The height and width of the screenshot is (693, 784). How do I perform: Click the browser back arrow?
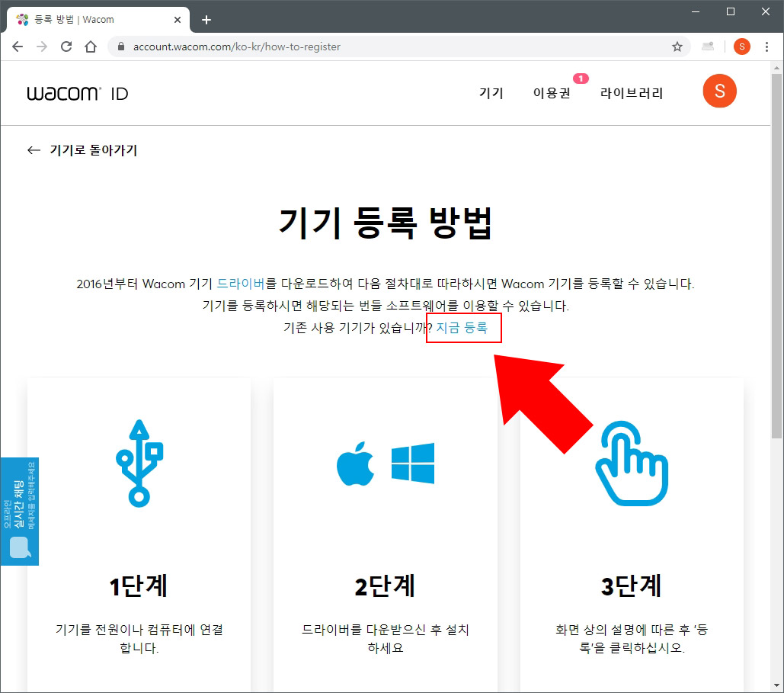click(x=18, y=46)
